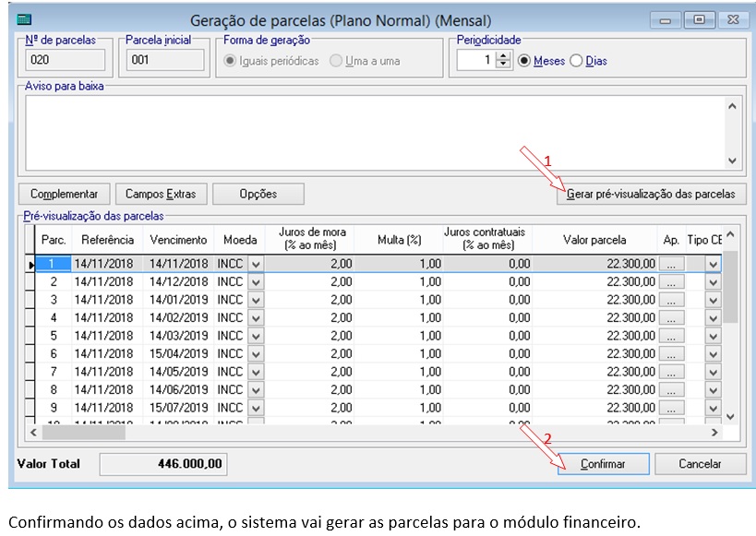Viewport: 756px width, 536px height.
Task: Select vencimento cell 15/07/2019
Action: [x=178, y=408]
